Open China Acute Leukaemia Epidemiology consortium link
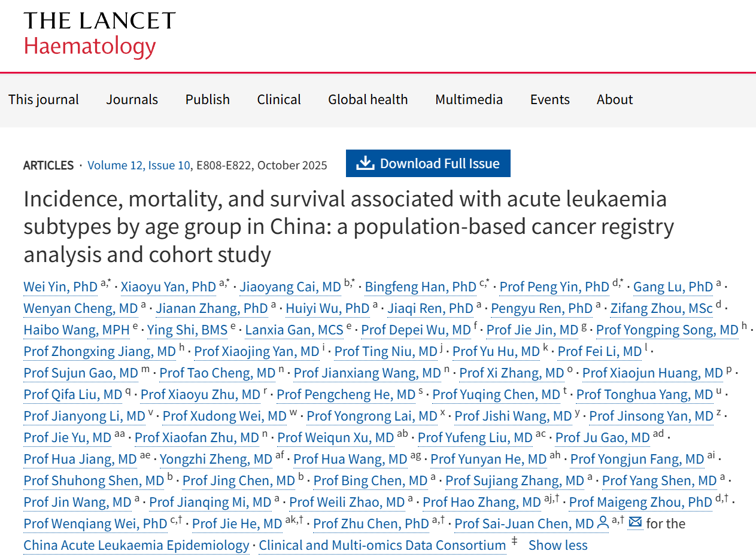The width and height of the screenshot is (756, 560). coord(136,545)
